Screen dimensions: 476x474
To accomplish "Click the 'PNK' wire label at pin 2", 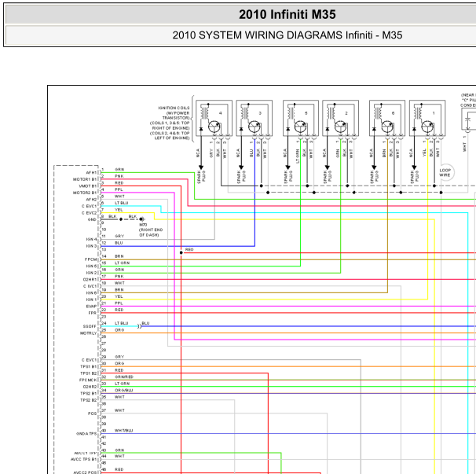I will 119,176.
